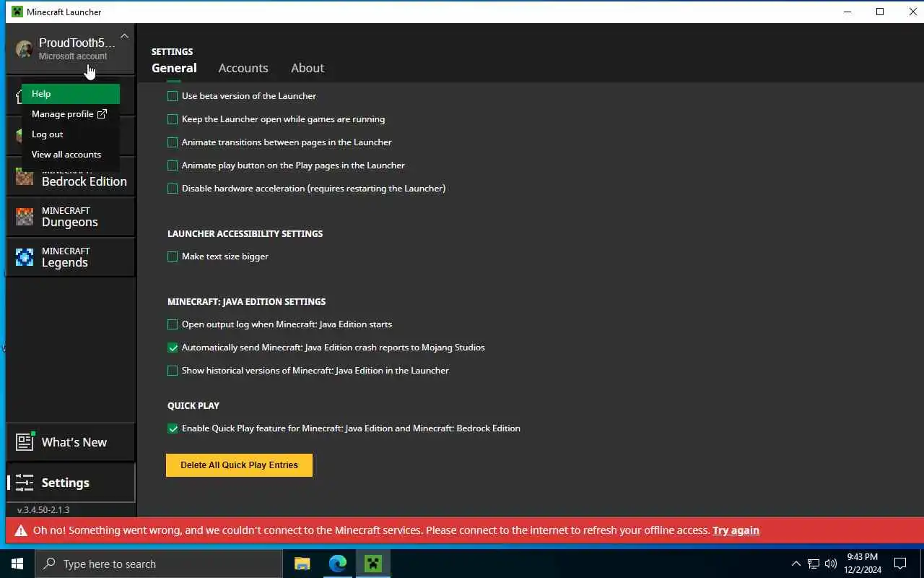Viewport: 924px width, 578px height.
Task: Click launcher version v.3.4.50-2.1.3 text
Action: point(43,510)
